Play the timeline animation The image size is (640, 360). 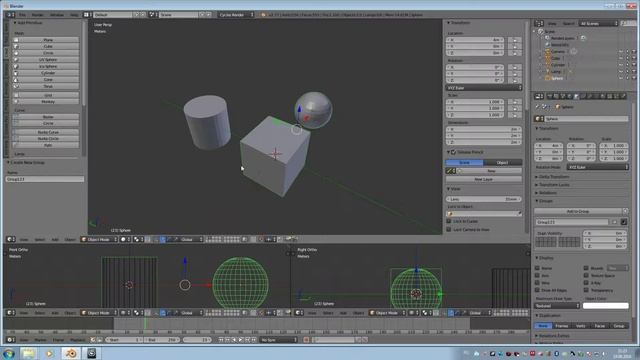click(x=240, y=340)
